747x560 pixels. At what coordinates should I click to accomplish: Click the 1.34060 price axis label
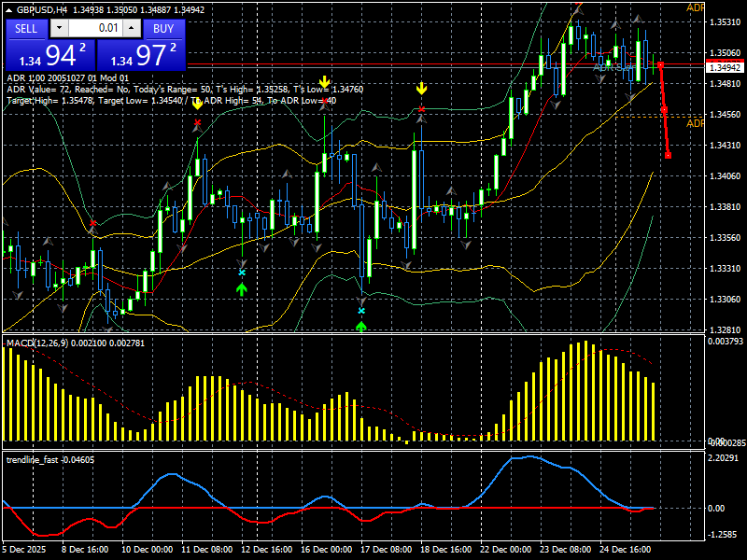726,176
